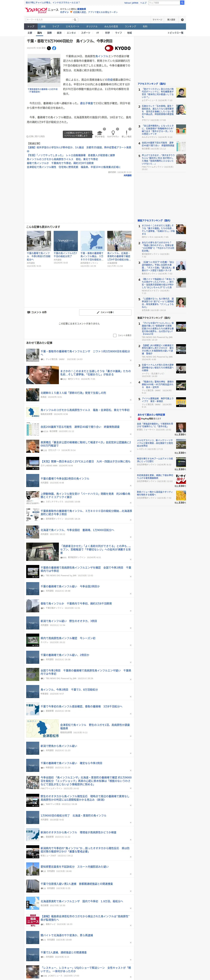Open related link 香取で鳥インフルか
210x980 pixels.
point(60,163)
